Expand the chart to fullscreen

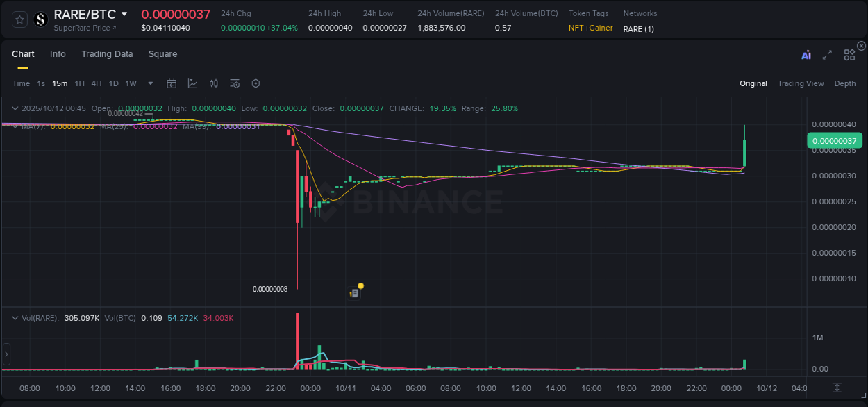click(x=827, y=55)
